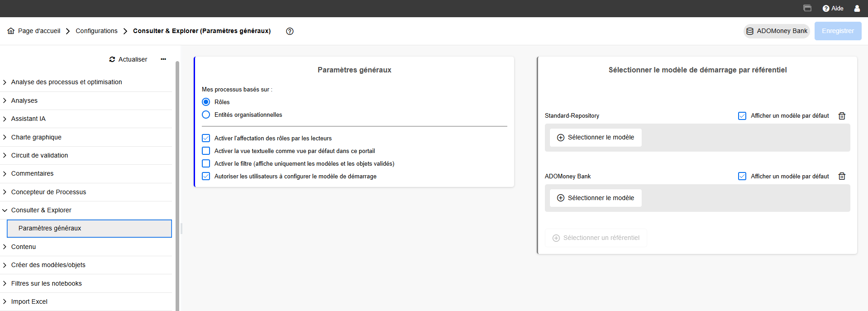Image resolution: width=868 pixels, height=311 pixels.
Task: Delete the ADOMoney Bank referential entry
Action: (842, 176)
